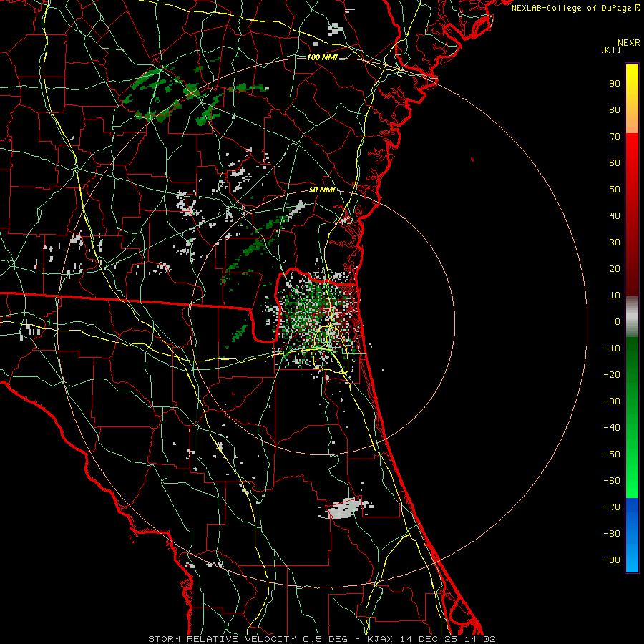Click the 20 value on the velocity scale

coord(615,269)
